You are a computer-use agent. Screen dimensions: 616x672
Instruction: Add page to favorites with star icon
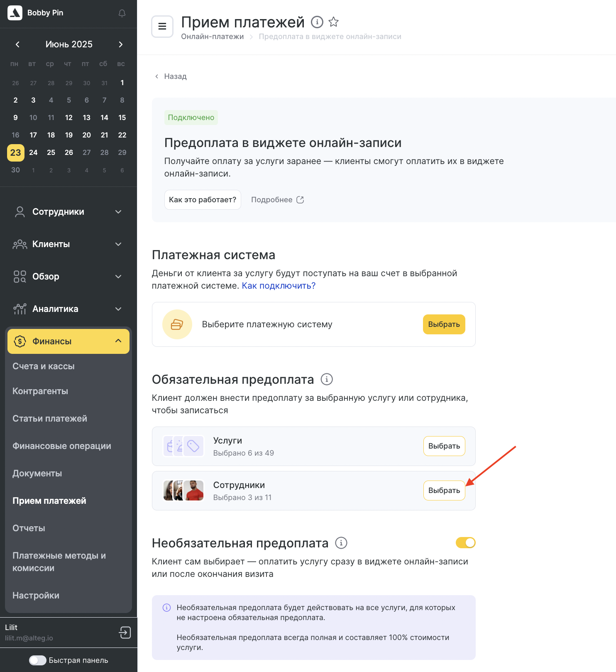[334, 22]
